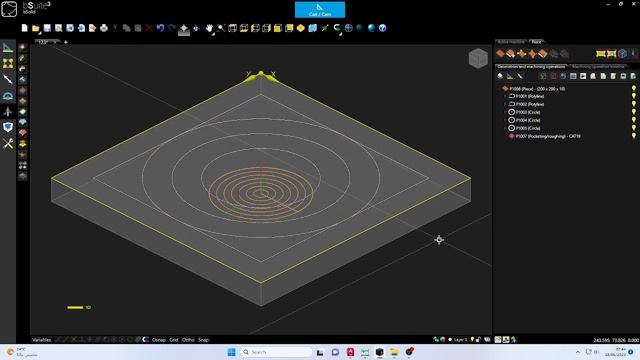Select the Pan hand tool
This screenshot has width=640, height=360.
pyautogui.click(x=209, y=28)
